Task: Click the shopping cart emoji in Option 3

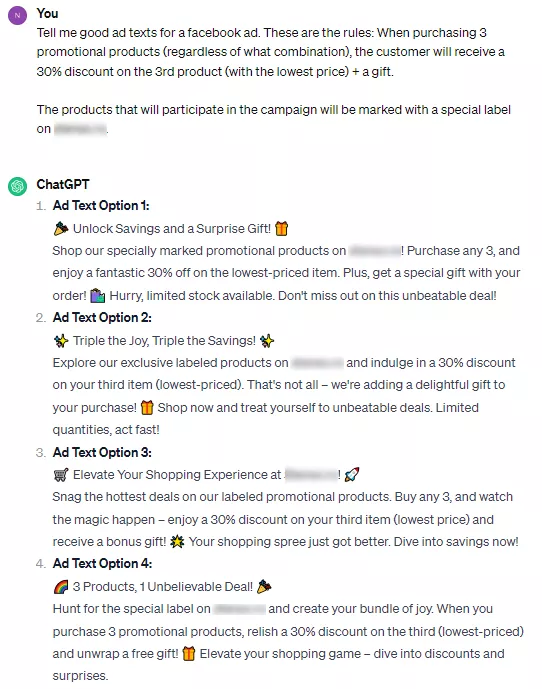Action: pyautogui.click(x=61, y=475)
